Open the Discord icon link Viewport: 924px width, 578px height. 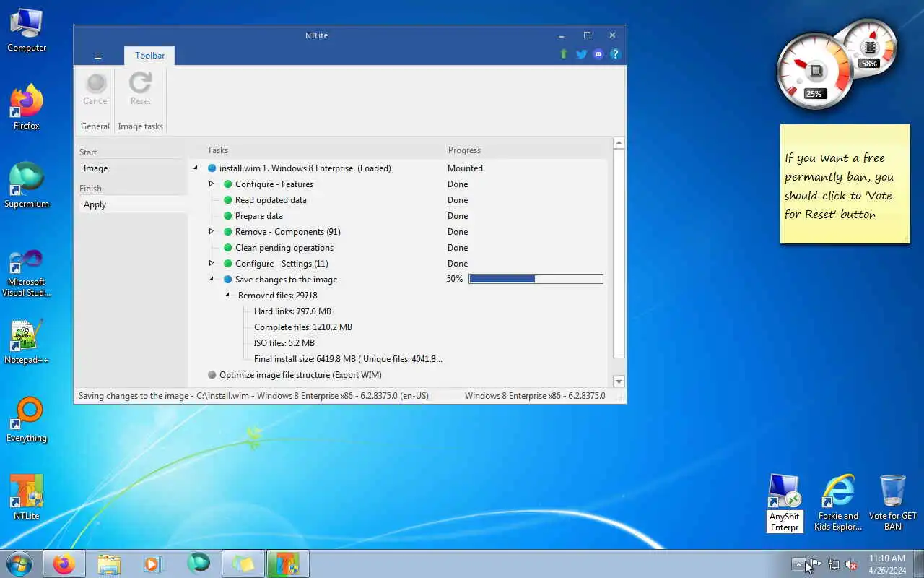[x=598, y=54]
